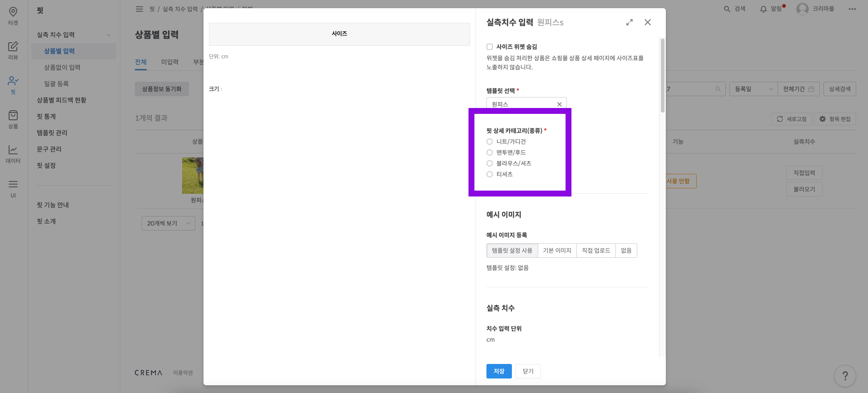This screenshot has width=868, height=393.
Task: Click the 새로고침 refresh button
Action: point(792,119)
